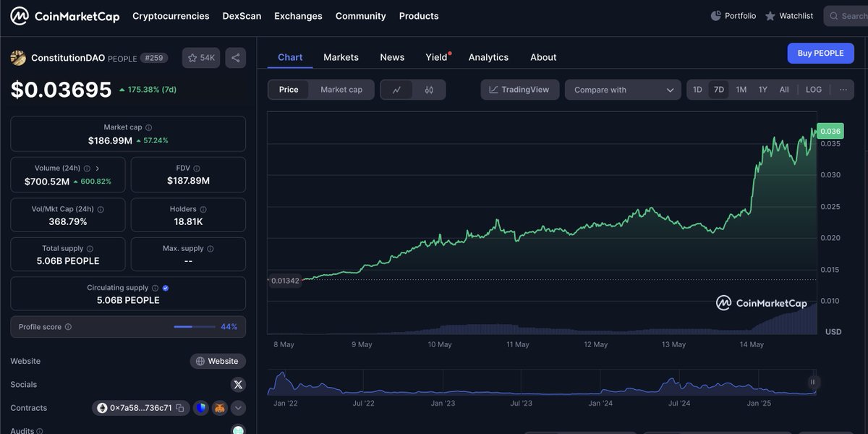
Task: Add PEOPLE to watchlist star
Action: point(192,58)
